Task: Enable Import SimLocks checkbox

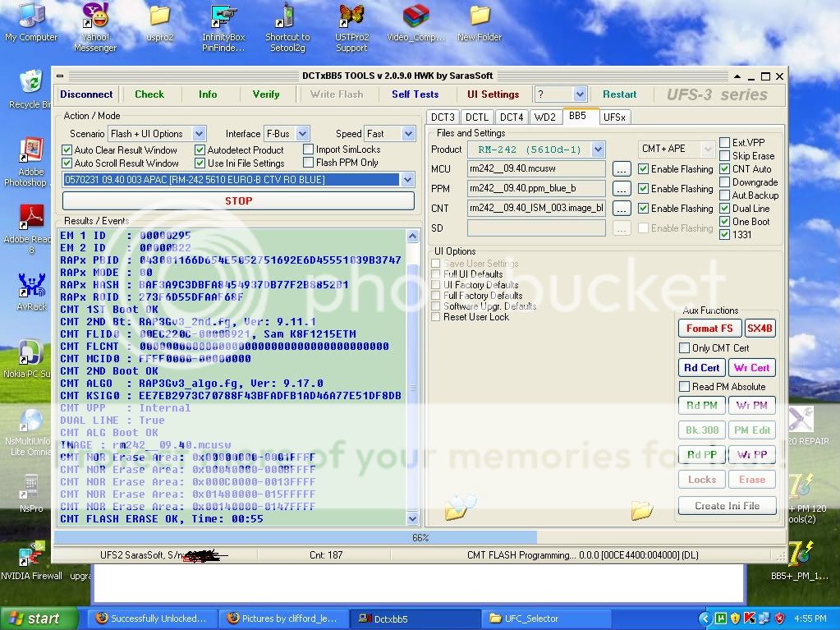Action: click(x=308, y=149)
